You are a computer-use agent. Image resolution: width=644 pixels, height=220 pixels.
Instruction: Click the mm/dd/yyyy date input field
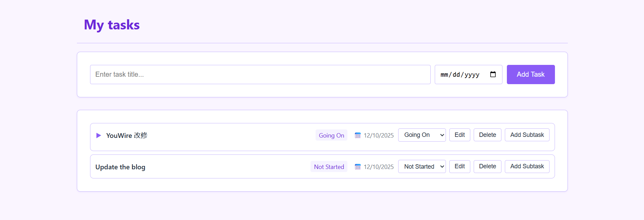460,75
